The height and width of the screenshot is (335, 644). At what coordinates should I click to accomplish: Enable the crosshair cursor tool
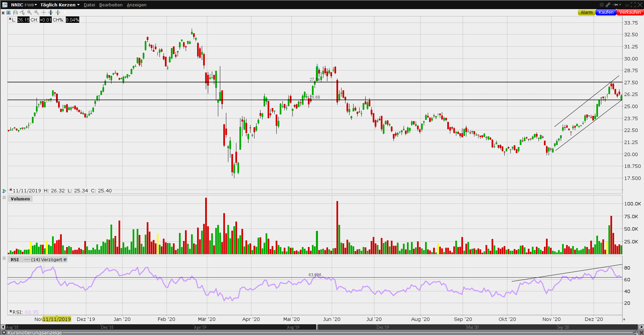click(44, 12)
